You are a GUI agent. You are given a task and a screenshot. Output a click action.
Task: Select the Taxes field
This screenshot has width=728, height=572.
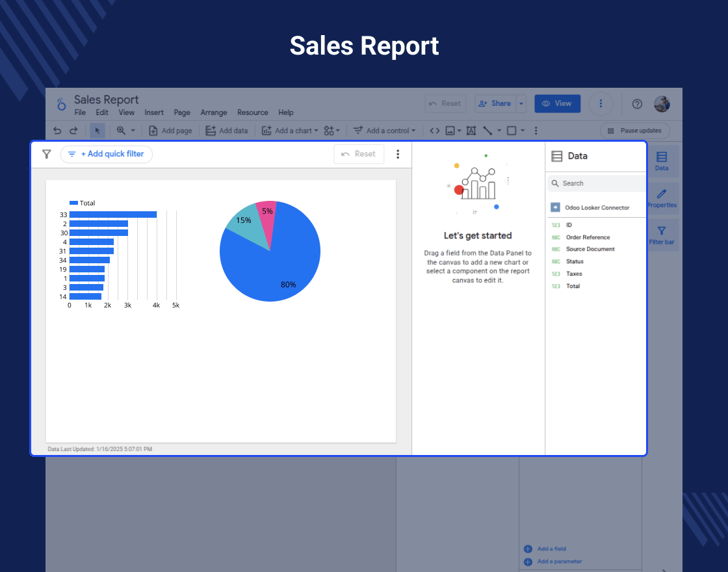pyautogui.click(x=574, y=274)
